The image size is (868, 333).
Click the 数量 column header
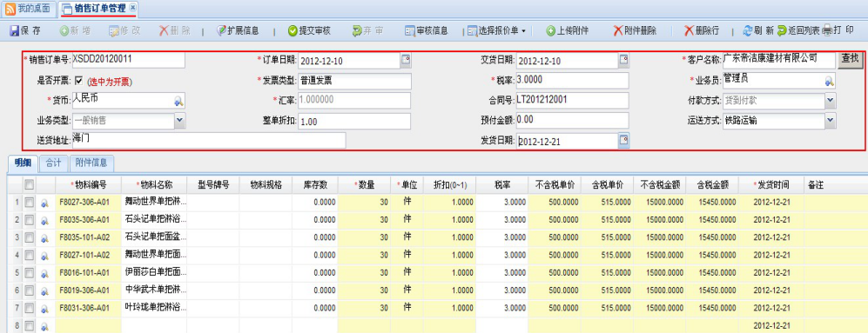pos(364,184)
